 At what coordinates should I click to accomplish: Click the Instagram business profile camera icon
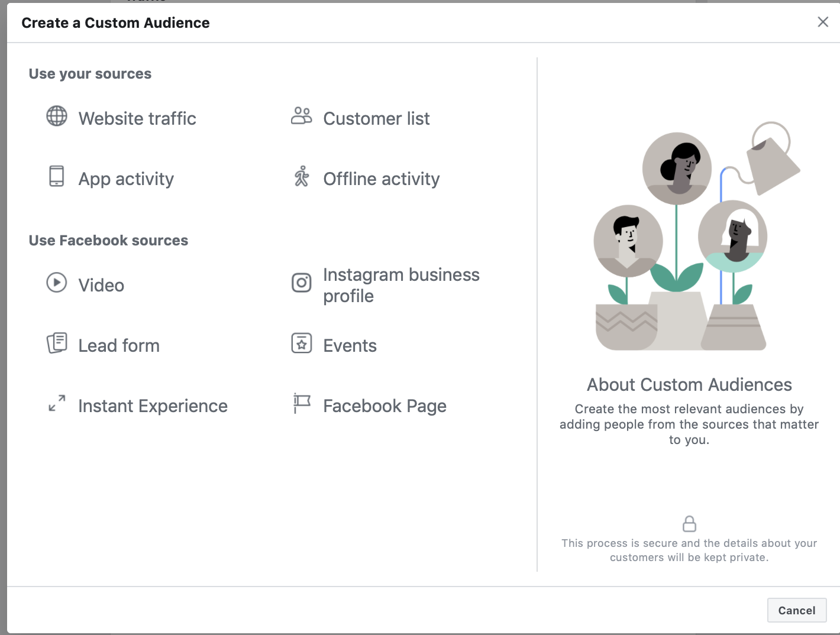point(302,283)
